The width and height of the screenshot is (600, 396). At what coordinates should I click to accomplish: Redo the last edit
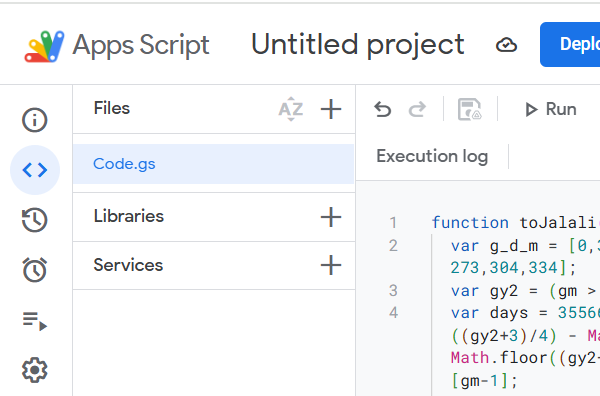(x=417, y=109)
